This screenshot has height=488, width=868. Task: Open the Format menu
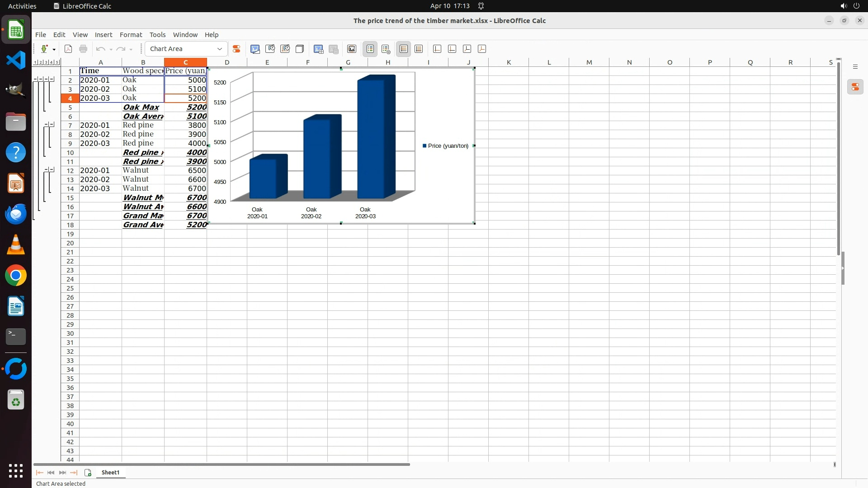click(131, 35)
